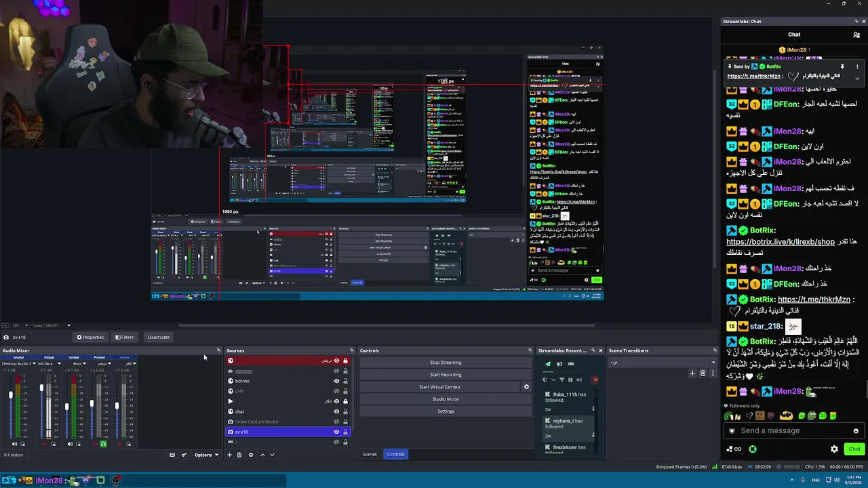Image resolution: width=868 pixels, height=488 pixels.
Task: Switch to the Scenes tab
Action: pyautogui.click(x=370, y=454)
